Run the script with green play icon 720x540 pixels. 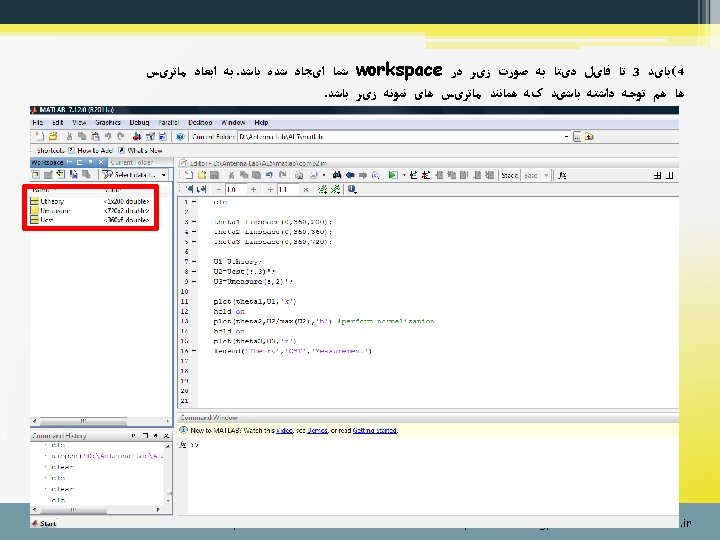pos(393,175)
